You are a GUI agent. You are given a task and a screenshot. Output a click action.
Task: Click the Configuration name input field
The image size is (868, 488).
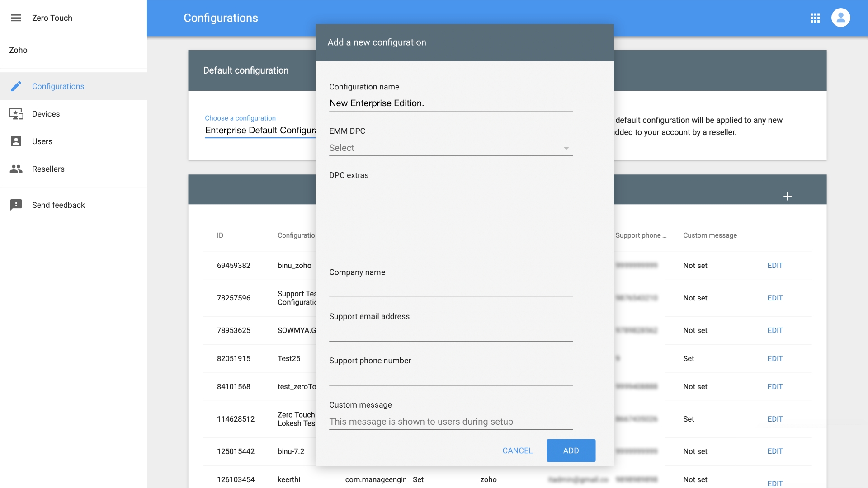(450, 103)
